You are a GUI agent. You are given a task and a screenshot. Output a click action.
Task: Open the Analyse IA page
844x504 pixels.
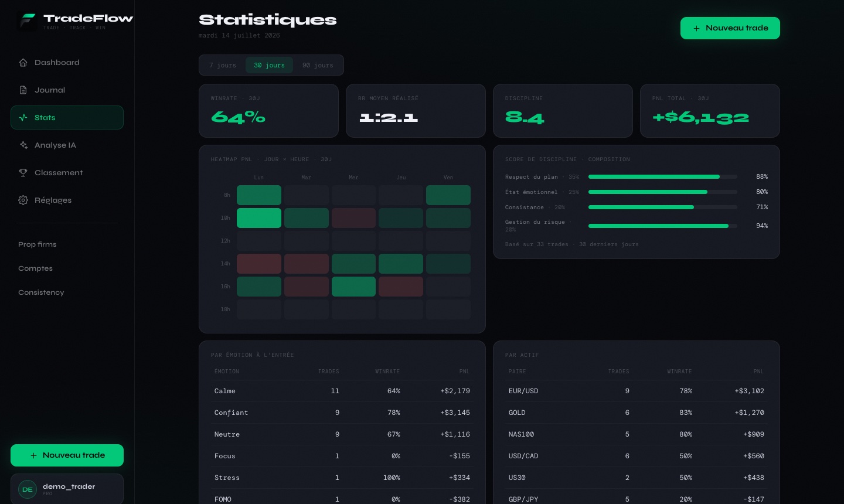[67, 145]
